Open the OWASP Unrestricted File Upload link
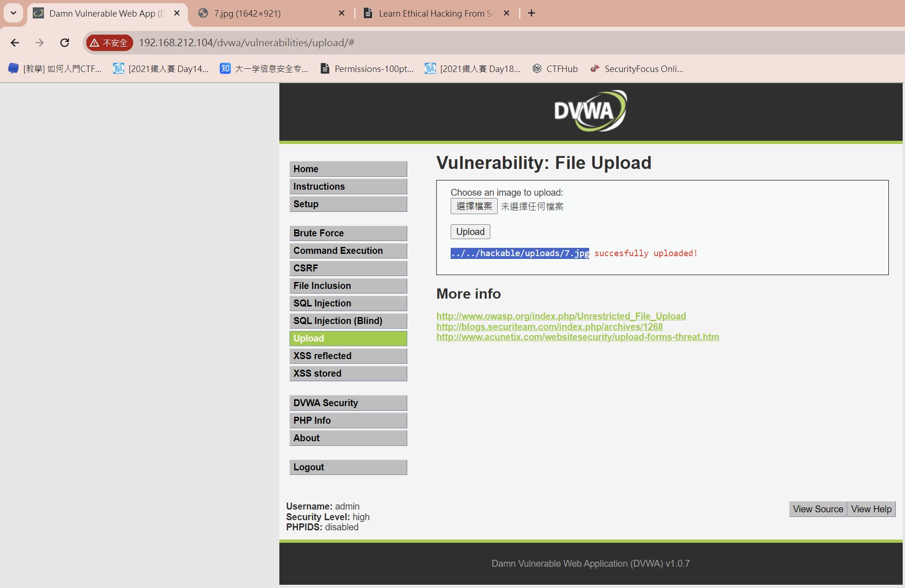Image resolution: width=905 pixels, height=588 pixels. coord(561,316)
